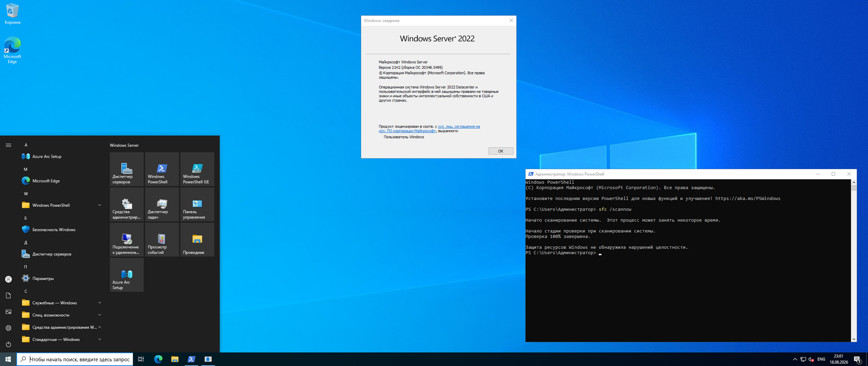Click the letter "Б" app list header
The height and width of the screenshot is (366, 868).
25,218
